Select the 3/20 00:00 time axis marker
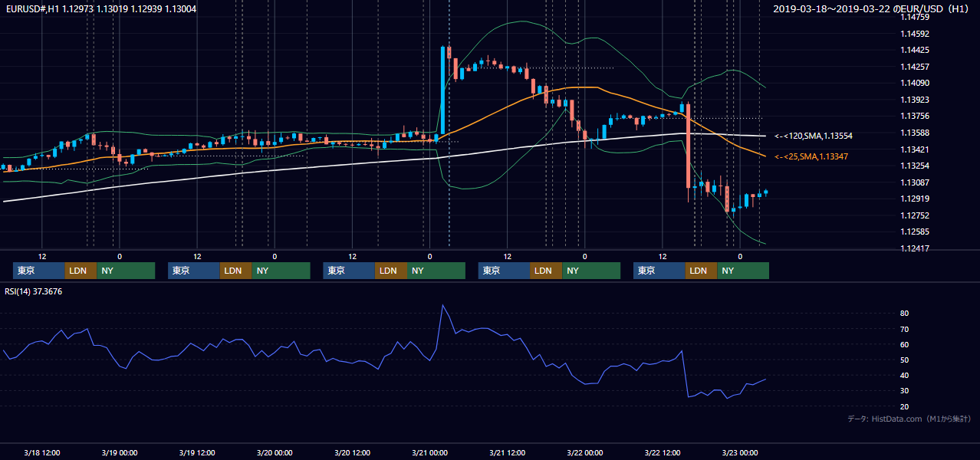 click(275, 452)
